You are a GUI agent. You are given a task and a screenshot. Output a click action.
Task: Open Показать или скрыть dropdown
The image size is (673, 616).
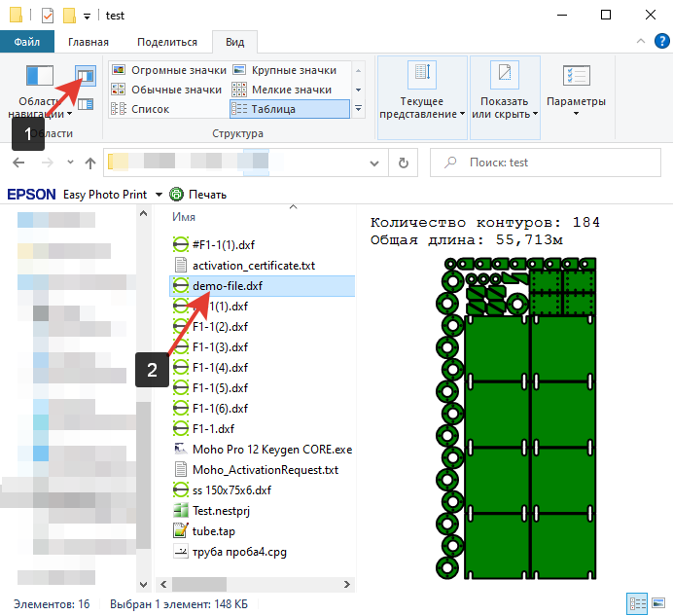[505, 97]
